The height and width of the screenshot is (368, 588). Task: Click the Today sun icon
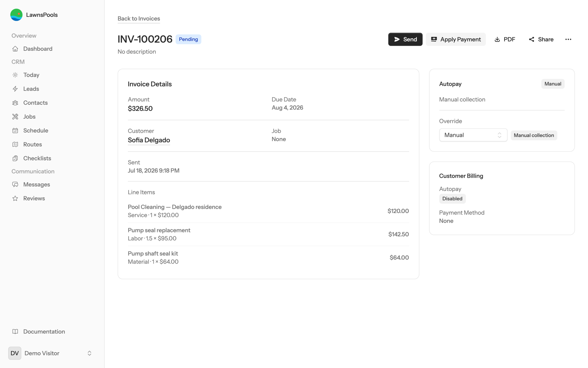click(15, 75)
